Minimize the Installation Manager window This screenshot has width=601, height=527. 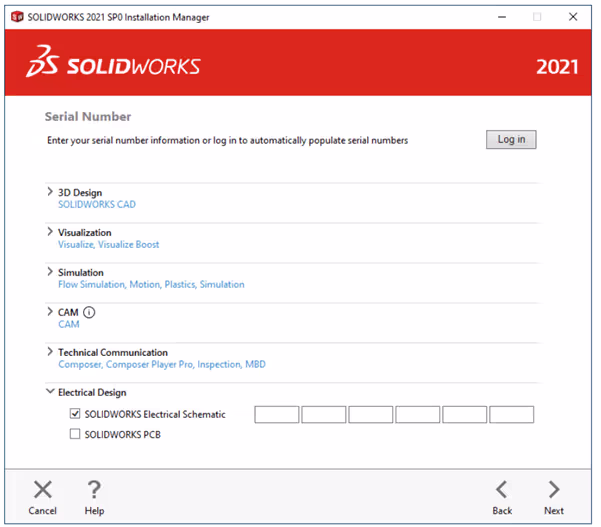tap(502, 17)
